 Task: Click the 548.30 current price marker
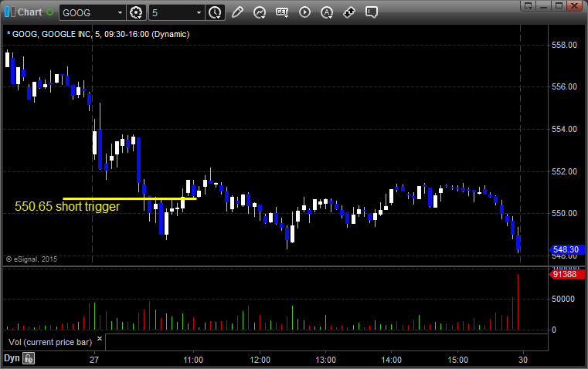point(564,249)
